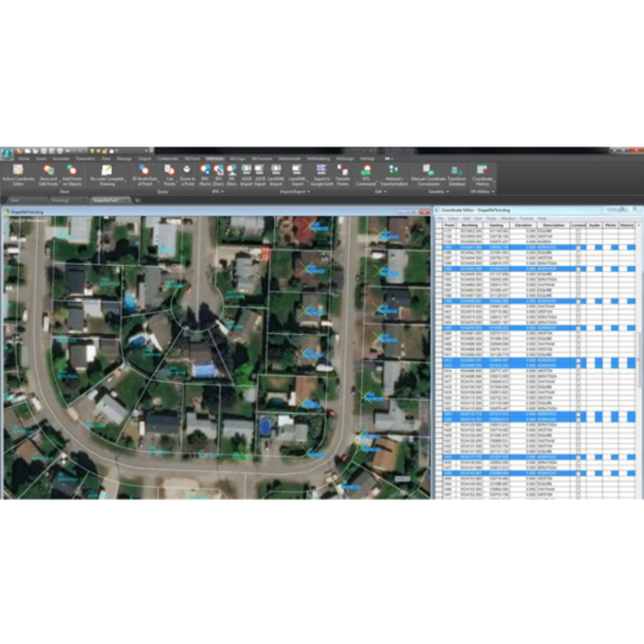Toggle Locked checkbox in second table row
Viewport: 644px width, 644px height.
tap(577, 237)
